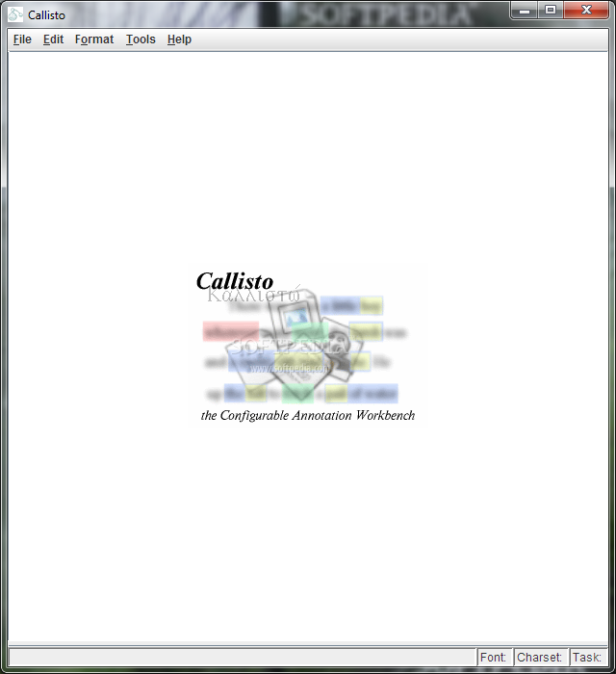Open the Help menu

click(179, 39)
